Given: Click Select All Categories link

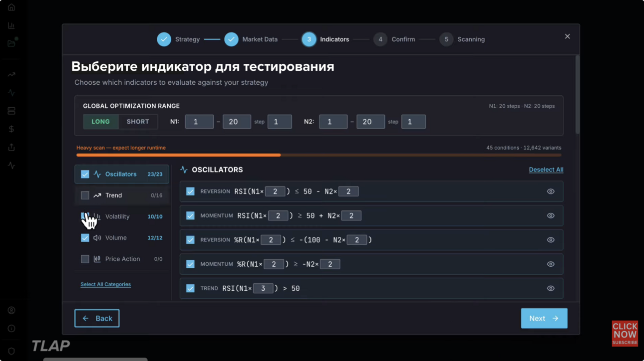Looking at the screenshot, I should [x=105, y=284].
